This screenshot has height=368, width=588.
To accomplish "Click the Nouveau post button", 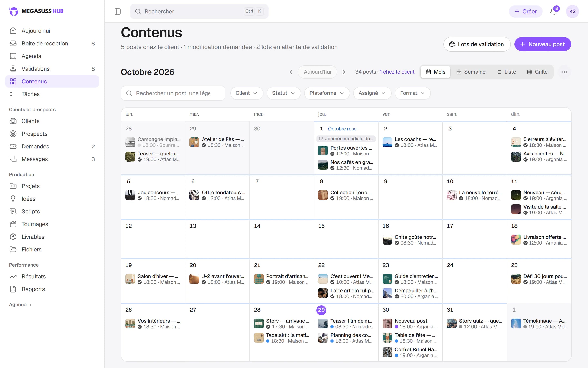I will coord(542,44).
